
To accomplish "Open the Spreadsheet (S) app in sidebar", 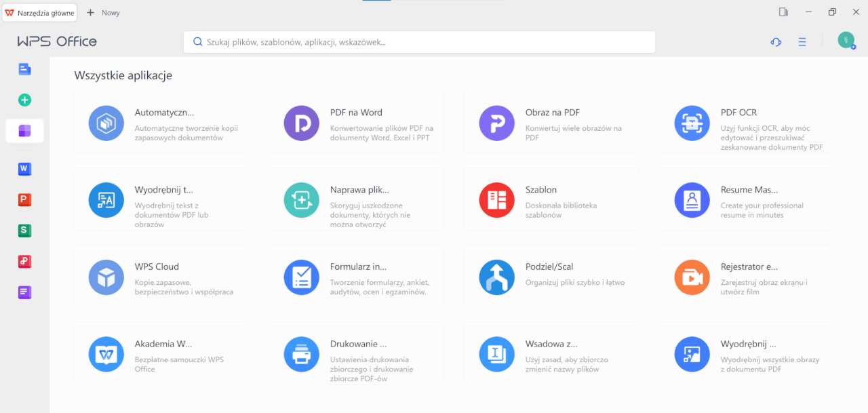I will coord(25,231).
